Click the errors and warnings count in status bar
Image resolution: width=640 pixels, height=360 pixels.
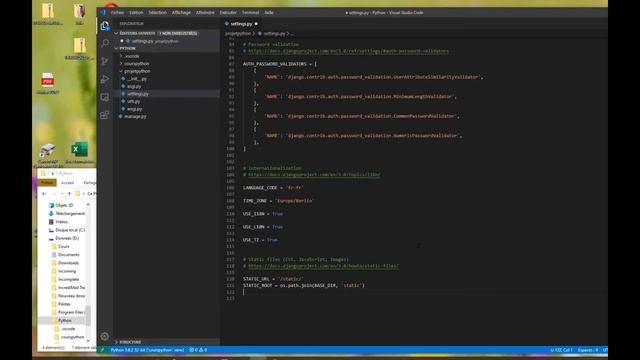198,350
